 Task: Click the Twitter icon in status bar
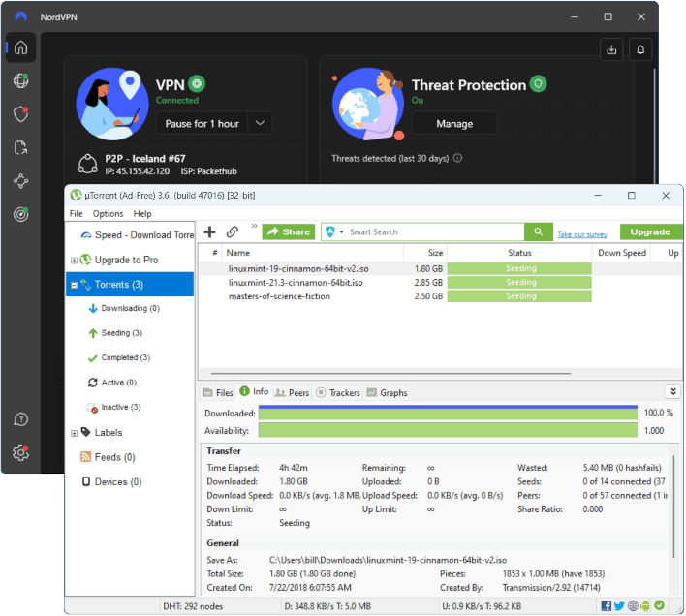point(619,606)
